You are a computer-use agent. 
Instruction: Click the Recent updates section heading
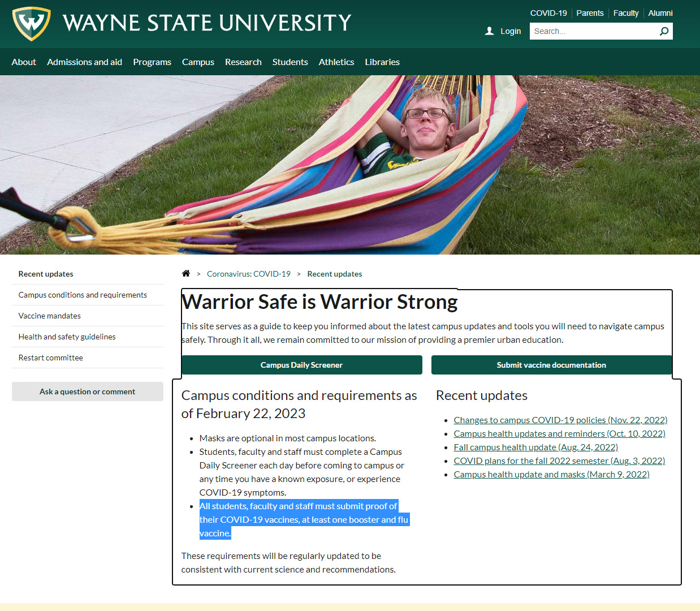pos(482,395)
